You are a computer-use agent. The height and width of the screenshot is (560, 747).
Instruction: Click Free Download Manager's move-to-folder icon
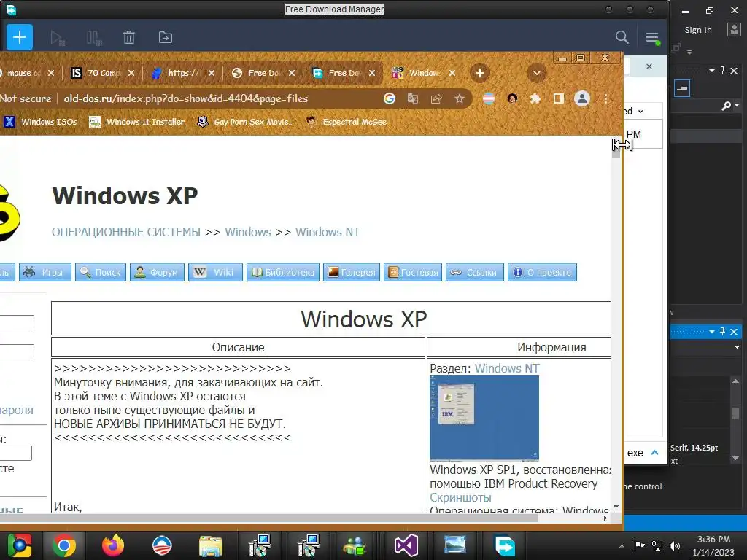166,37
